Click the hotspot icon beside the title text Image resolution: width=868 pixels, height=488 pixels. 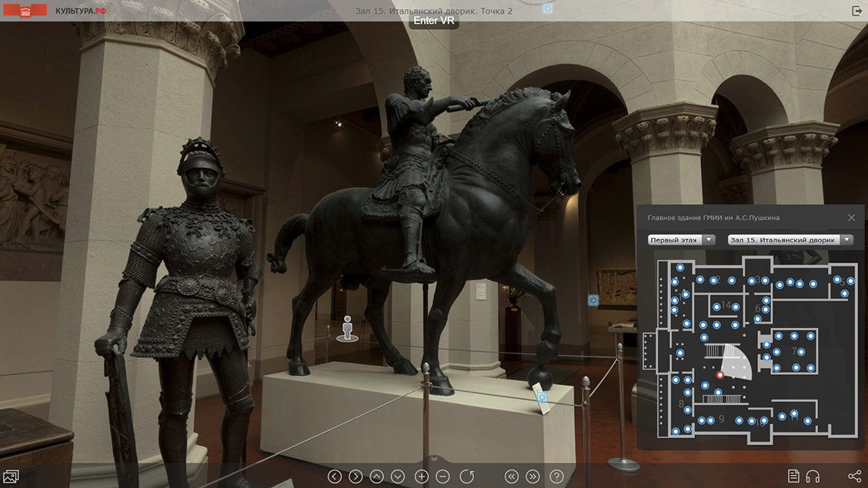pyautogui.click(x=547, y=8)
